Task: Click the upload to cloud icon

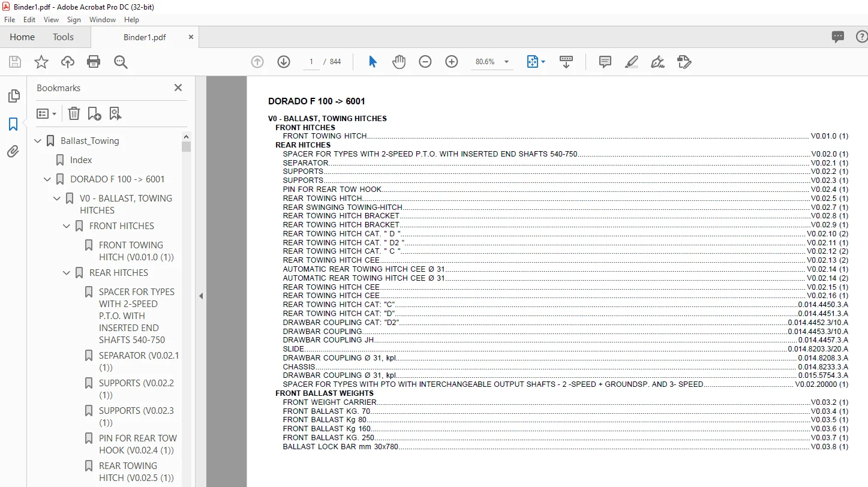Action: [68, 62]
